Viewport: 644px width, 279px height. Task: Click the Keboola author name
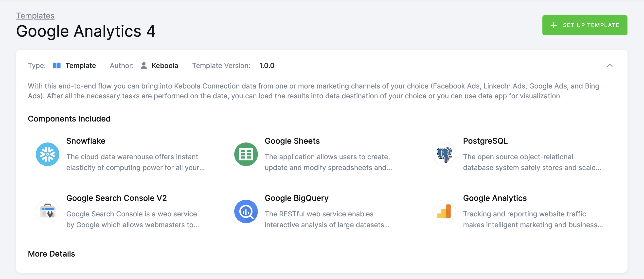tap(165, 66)
